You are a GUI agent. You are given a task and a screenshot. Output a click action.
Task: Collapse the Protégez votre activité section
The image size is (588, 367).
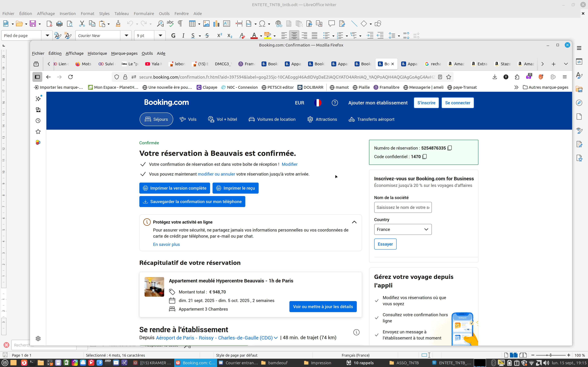pos(354,222)
